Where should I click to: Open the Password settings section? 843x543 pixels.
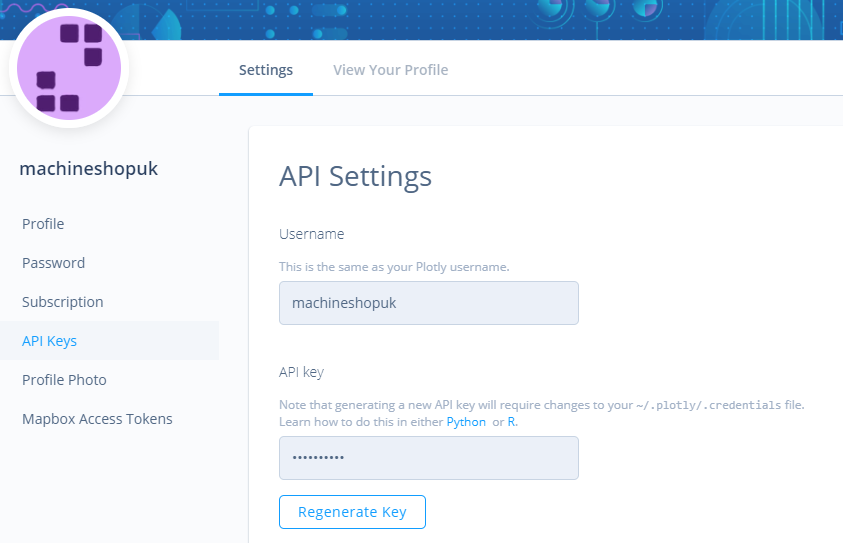pyautogui.click(x=53, y=263)
